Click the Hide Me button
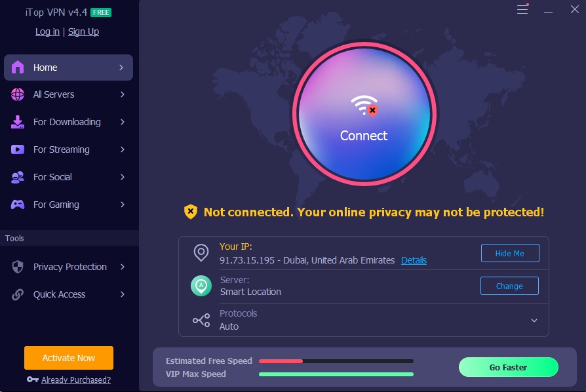The height and width of the screenshot is (392, 586). (x=510, y=253)
